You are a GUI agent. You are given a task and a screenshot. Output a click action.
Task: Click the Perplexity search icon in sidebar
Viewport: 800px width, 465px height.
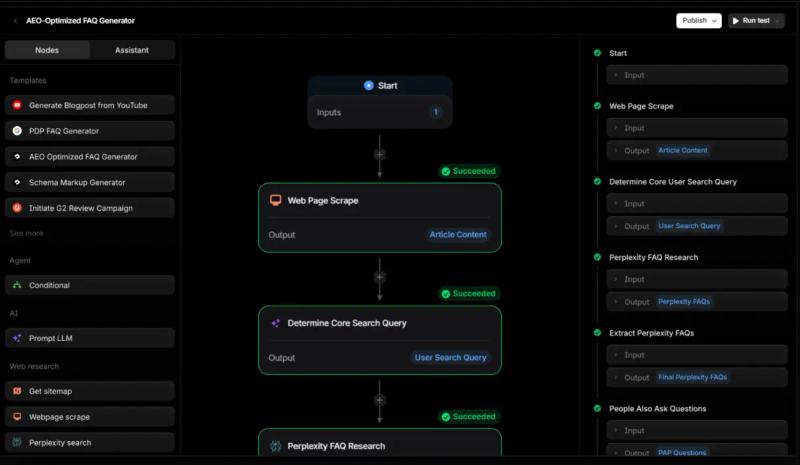[x=17, y=443]
